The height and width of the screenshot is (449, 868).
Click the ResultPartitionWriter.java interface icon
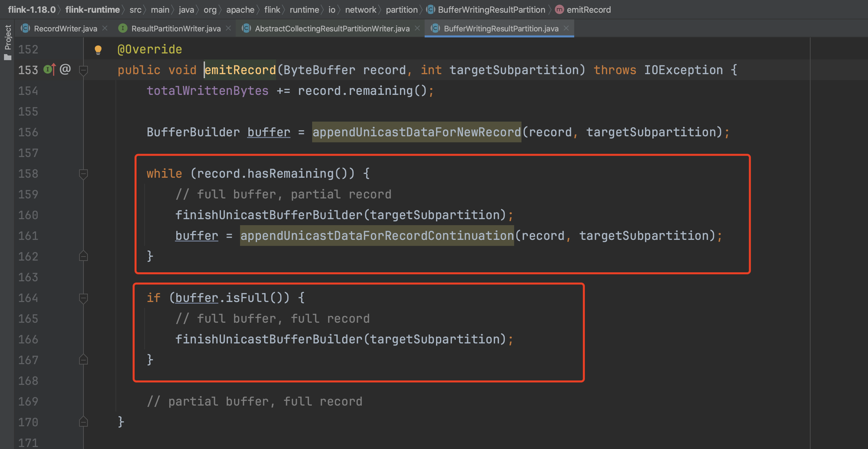point(123,29)
